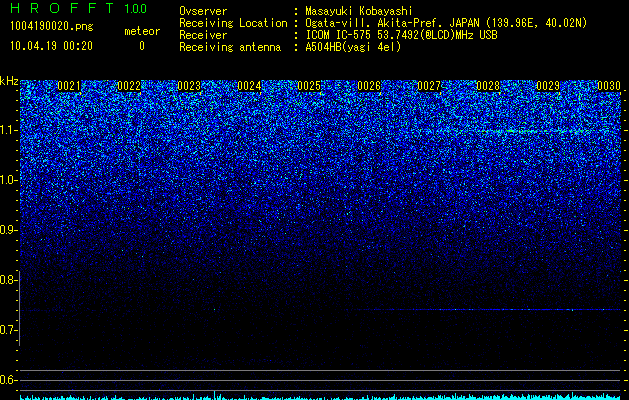
Task: Click time marker 0025
Action: (x=309, y=86)
